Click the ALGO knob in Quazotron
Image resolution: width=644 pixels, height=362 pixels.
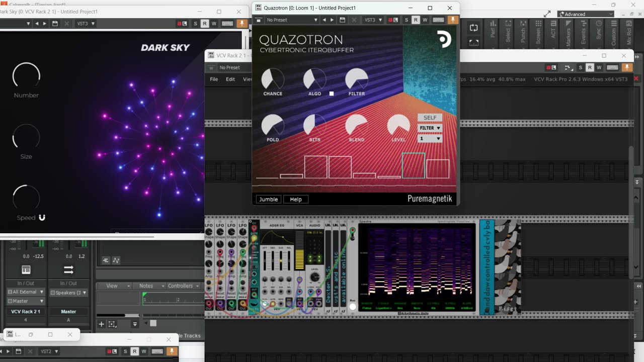[x=314, y=79]
